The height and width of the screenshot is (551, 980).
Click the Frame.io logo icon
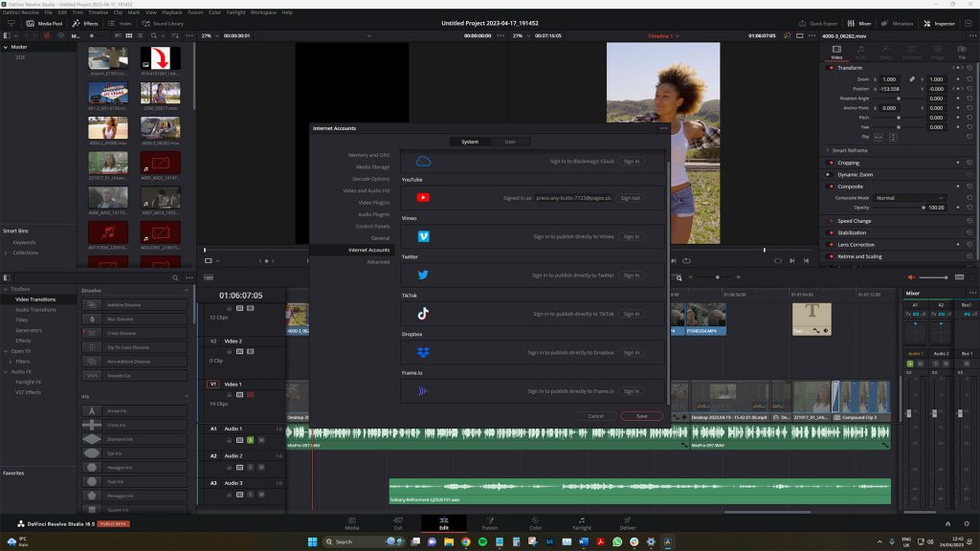tap(423, 391)
